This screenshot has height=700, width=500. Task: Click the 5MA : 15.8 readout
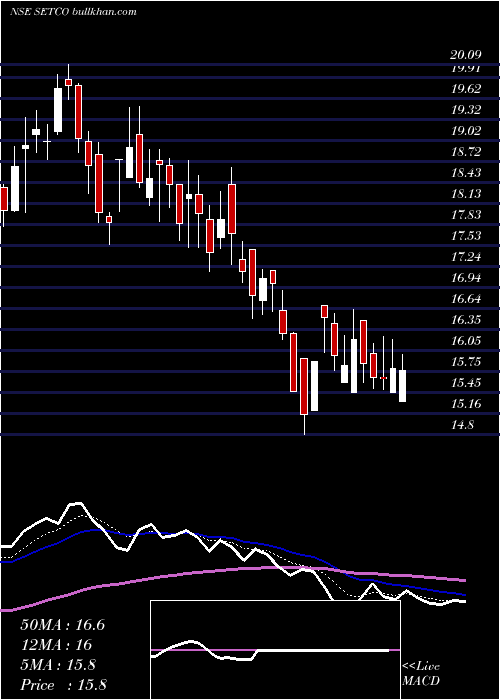tap(58, 665)
